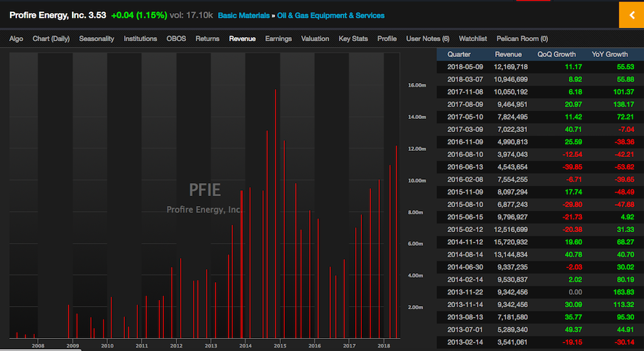The height and width of the screenshot is (351, 644).
Task: Click revenue value 15,720,932
Action: 511,242
